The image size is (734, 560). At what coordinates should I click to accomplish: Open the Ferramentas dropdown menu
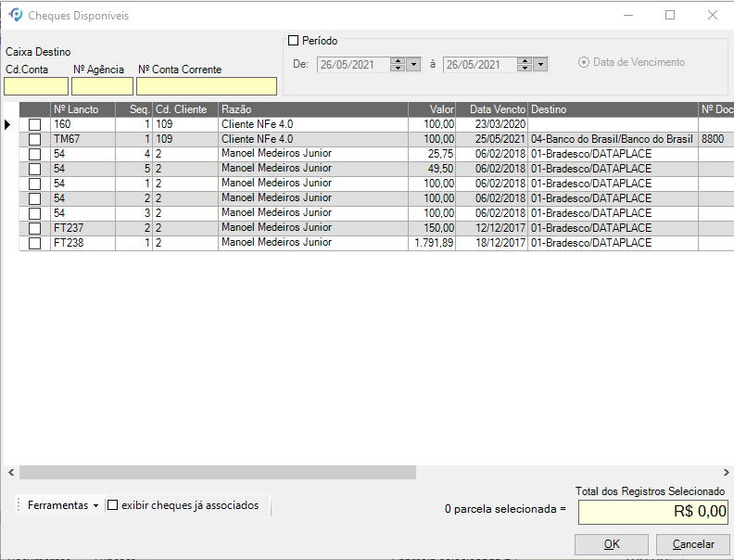[x=63, y=505]
